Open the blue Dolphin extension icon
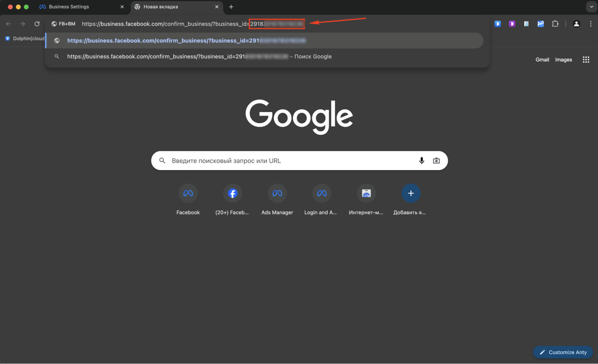The height and width of the screenshot is (364, 598). point(498,24)
